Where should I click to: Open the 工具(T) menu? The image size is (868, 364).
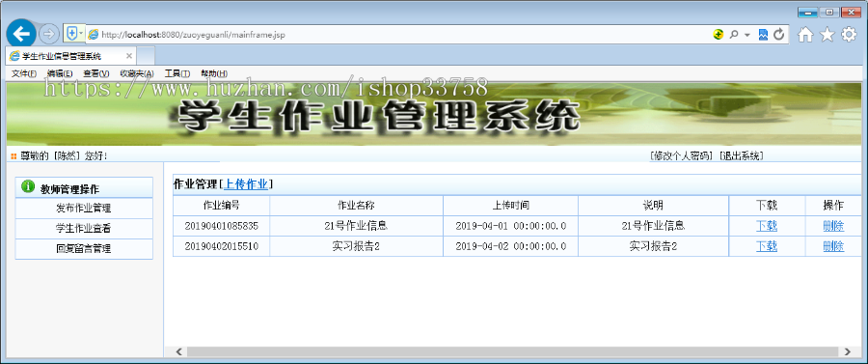pos(177,73)
